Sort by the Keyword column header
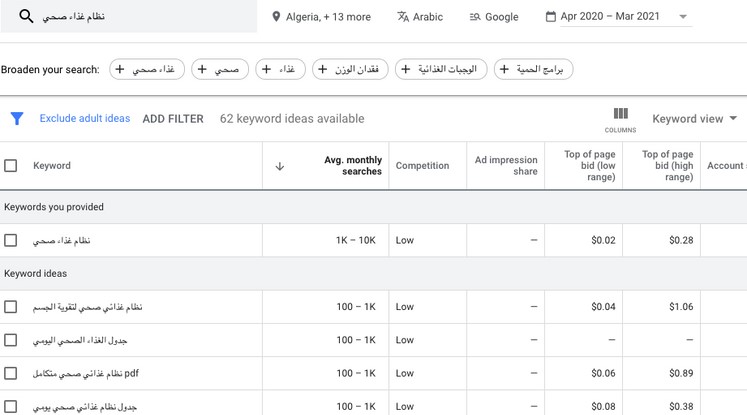Image resolution: width=747 pixels, height=415 pixels. point(52,165)
